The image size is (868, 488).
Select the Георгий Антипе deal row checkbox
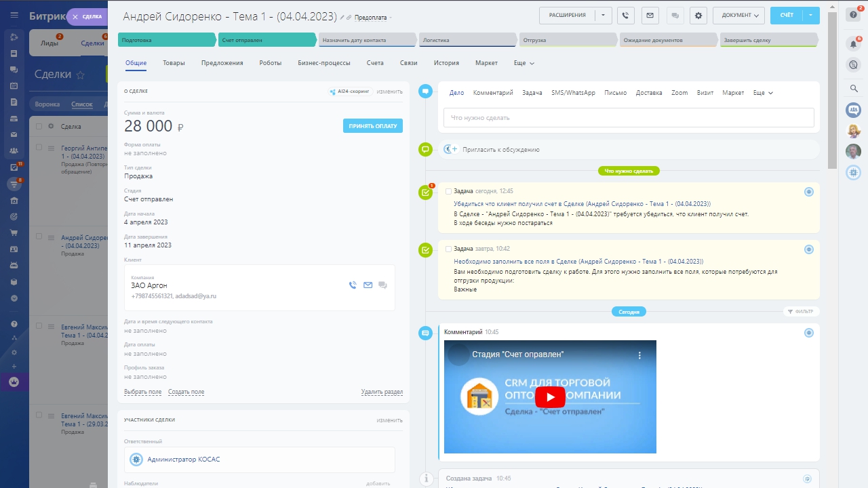(x=39, y=147)
